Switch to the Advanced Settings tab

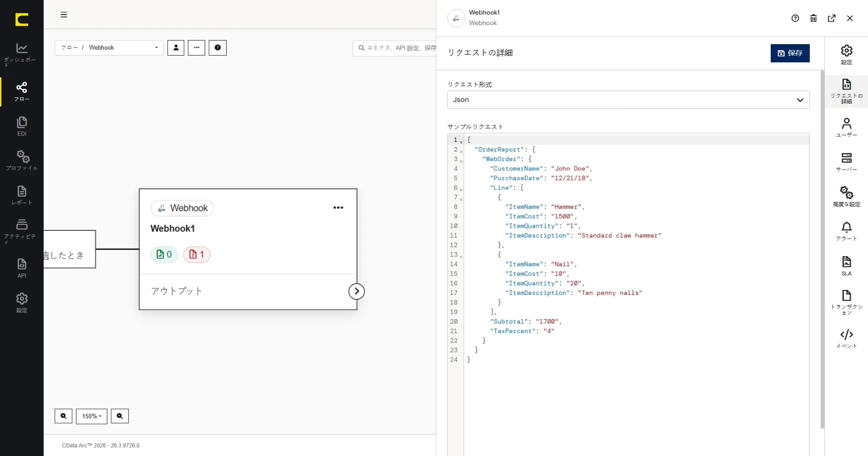pyautogui.click(x=846, y=197)
